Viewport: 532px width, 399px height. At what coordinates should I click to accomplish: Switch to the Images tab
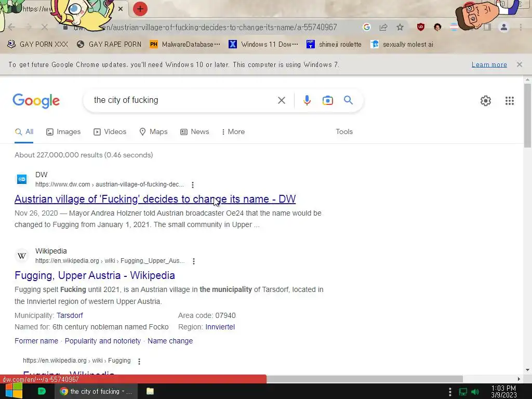pyautogui.click(x=63, y=131)
